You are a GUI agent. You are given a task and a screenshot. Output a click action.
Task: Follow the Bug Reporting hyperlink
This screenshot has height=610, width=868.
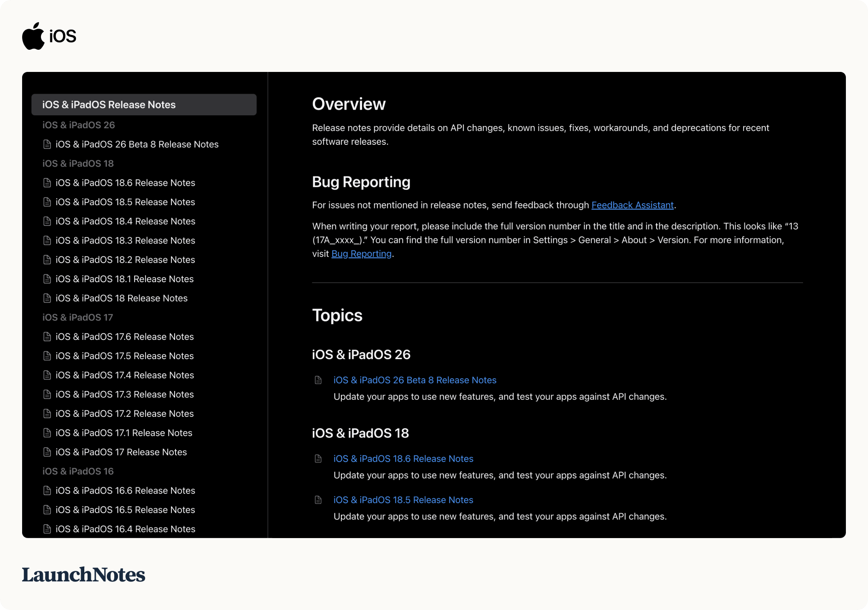[x=362, y=254]
